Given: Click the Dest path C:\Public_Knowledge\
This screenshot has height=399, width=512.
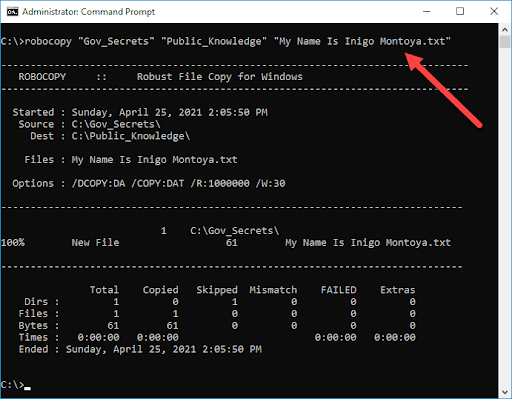Looking at the screenshot, I should click(x=131, y=136).
